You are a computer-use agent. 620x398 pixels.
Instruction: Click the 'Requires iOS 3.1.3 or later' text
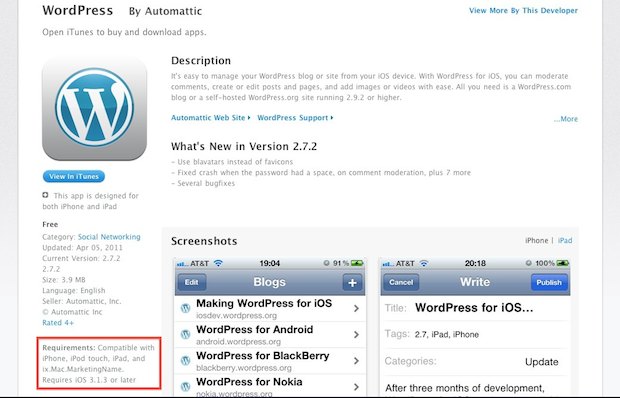(89, 380)
